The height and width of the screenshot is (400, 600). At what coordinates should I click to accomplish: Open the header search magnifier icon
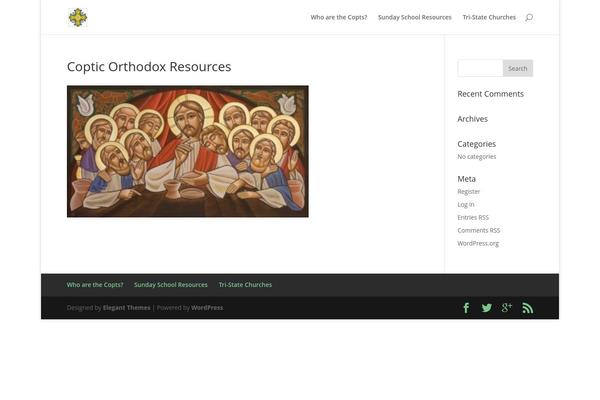pyautogui.click(x=529, y=18)
